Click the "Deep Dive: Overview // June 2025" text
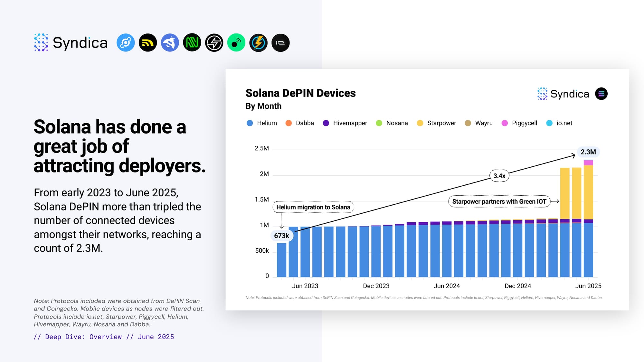644x362 pixels. point(104,337)
